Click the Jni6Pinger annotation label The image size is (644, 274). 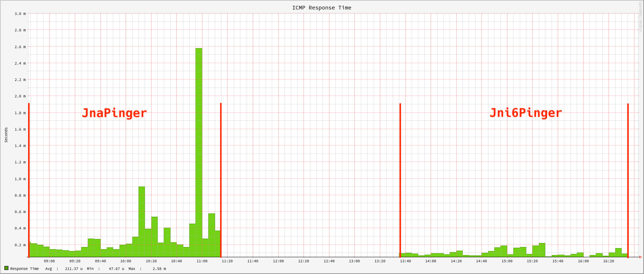click(x=525, y=113)
